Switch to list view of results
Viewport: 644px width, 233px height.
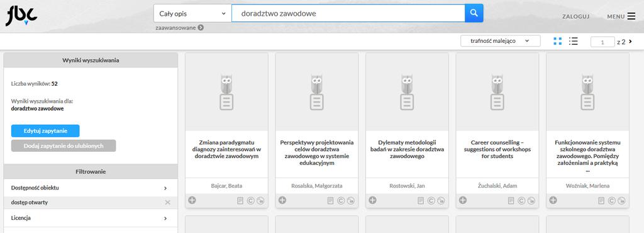point(574,41)
